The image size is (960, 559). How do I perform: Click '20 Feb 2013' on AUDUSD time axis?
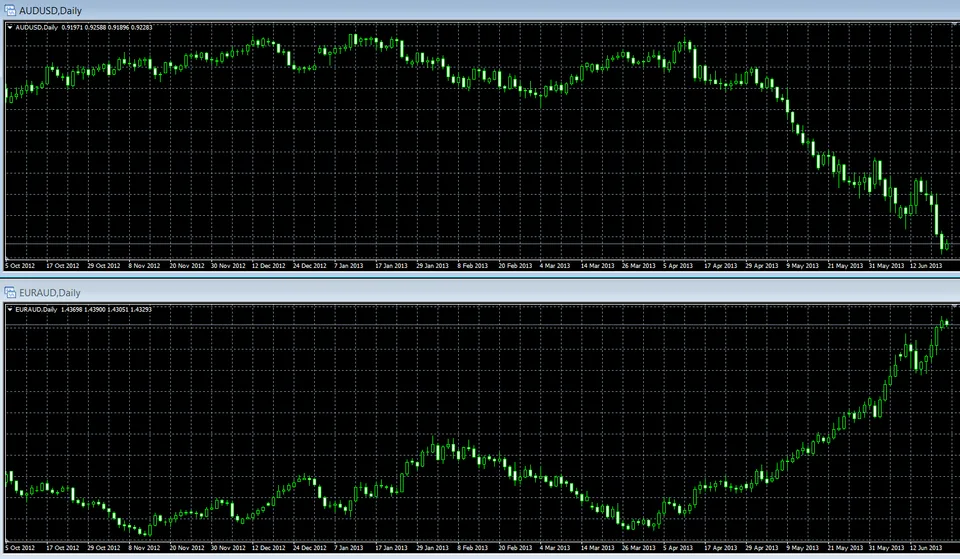515,266
